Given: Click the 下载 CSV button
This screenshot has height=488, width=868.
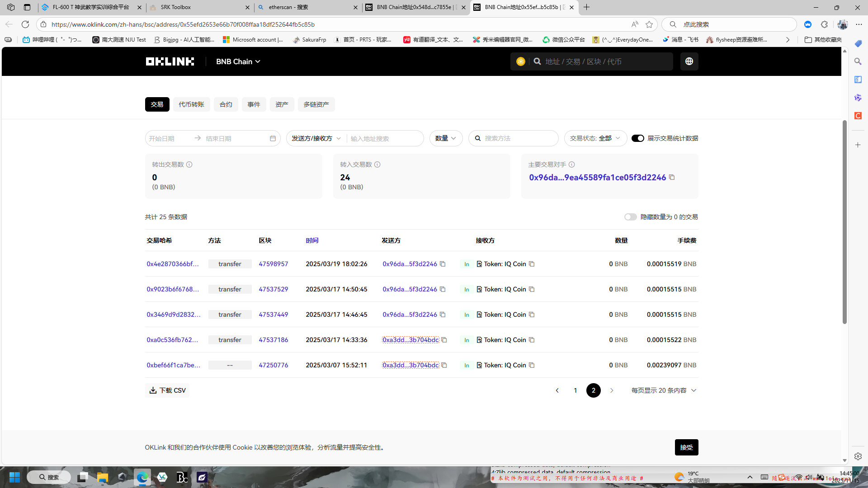Looking at the screenshot, I should (x=167, y=390).
